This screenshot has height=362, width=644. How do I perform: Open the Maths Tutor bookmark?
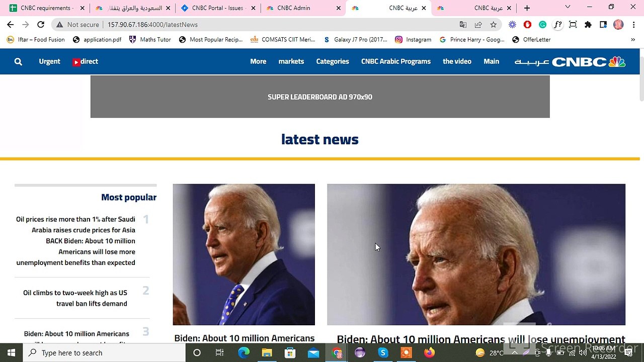pyautogui.click(x=150, y=40)
